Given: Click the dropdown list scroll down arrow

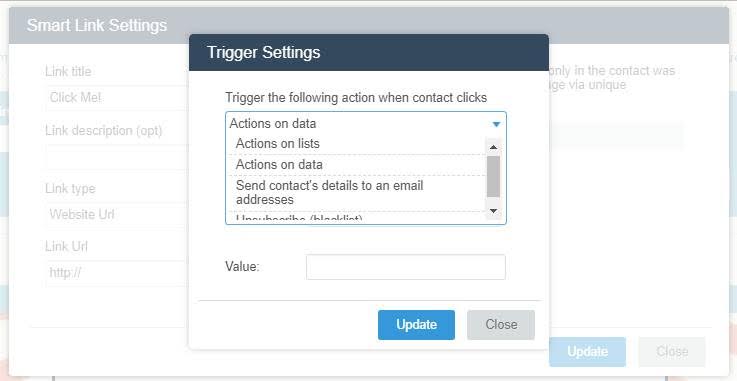Looking at the screenshot, I should 494,211.
